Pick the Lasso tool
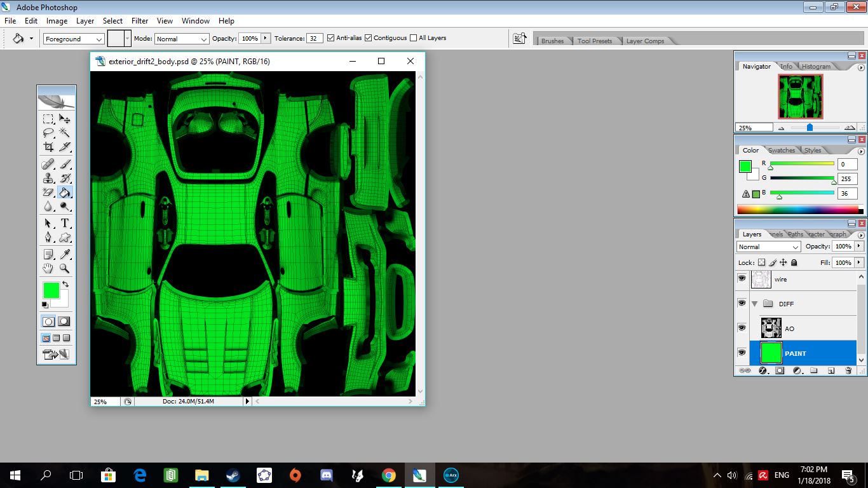868x488 pixels. pos(48,133)
